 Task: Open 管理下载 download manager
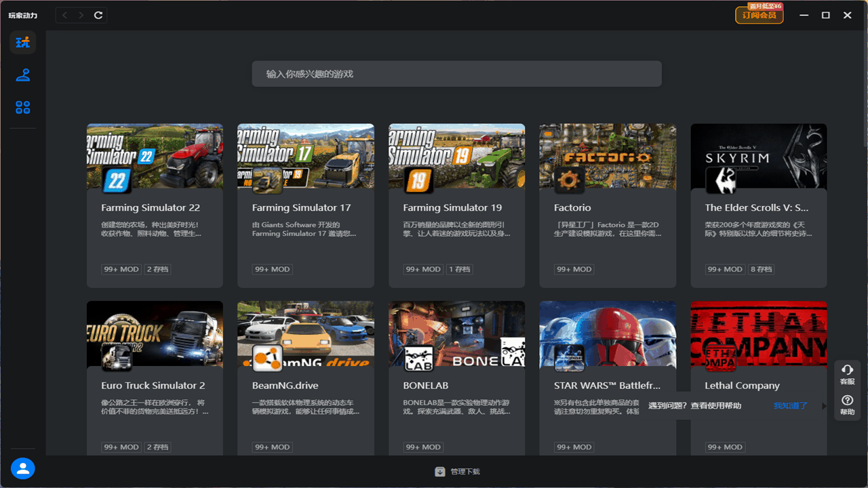coord(458,472)
